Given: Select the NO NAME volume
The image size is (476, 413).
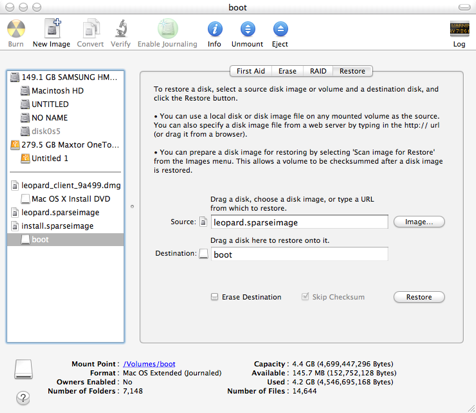Looking at the screenshot, I should [65, 118].
